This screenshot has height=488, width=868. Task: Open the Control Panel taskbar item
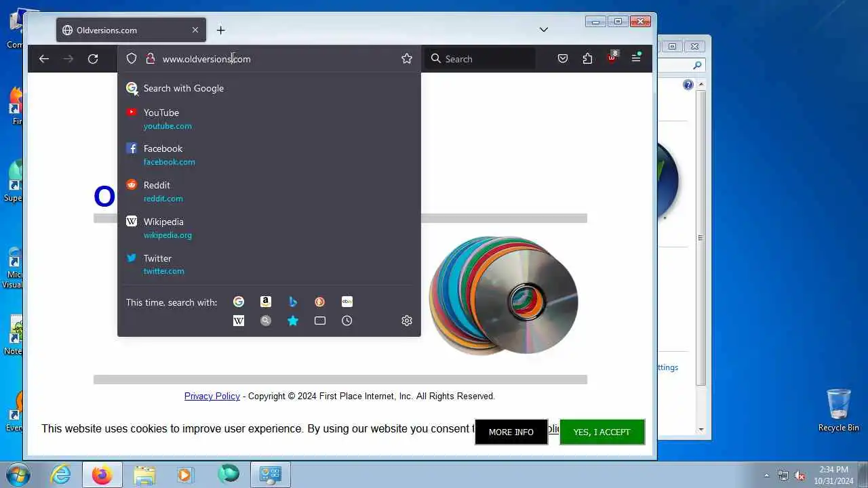tap(271, 474)
